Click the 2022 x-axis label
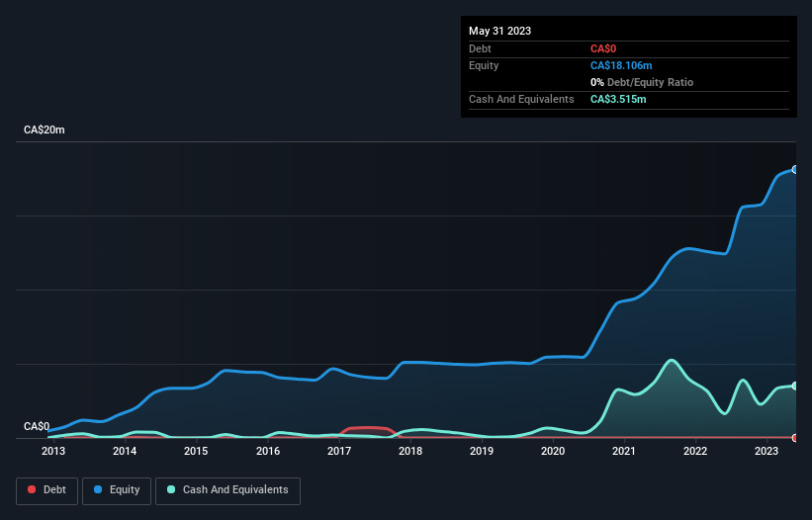 point(695,451)
